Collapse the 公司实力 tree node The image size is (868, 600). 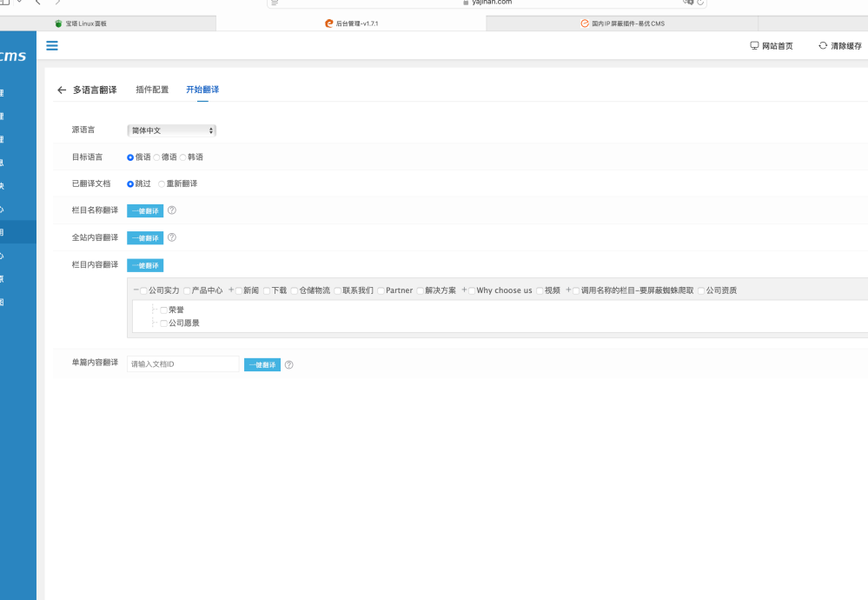click(x=136, y=290)
